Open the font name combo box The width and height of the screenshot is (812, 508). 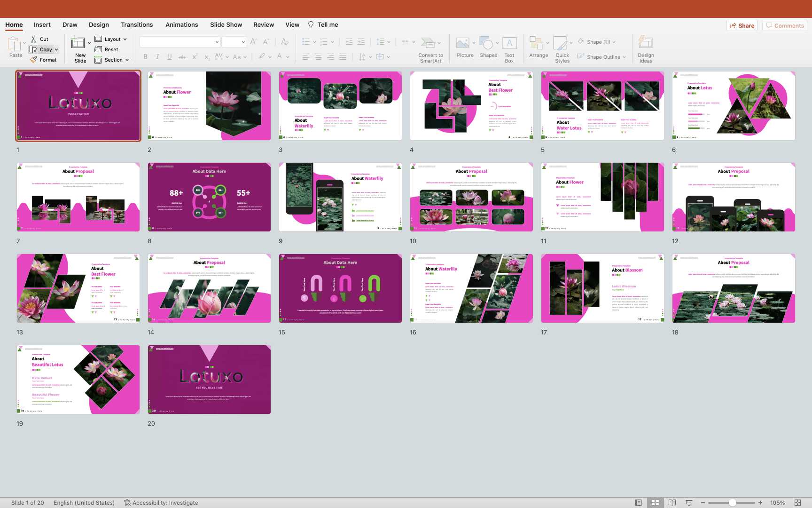click(x=180, y=42)
